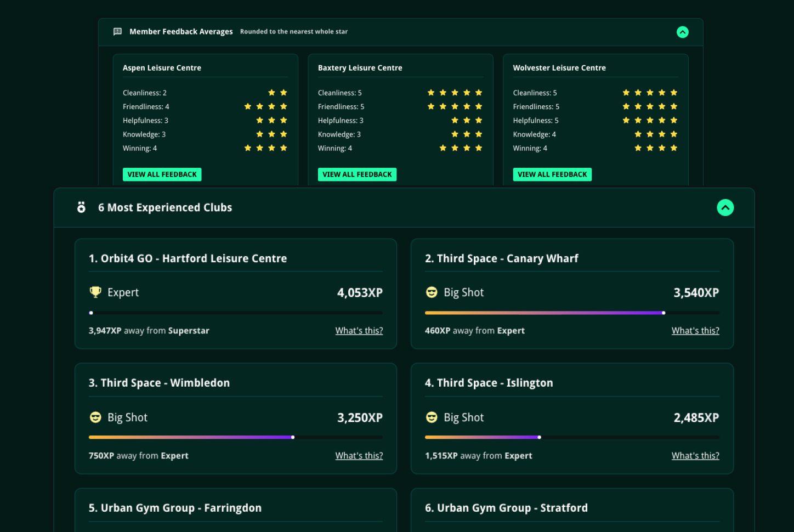794x532 pixels.
Task: Click the 3,250XP value
Action: point(360,417)
